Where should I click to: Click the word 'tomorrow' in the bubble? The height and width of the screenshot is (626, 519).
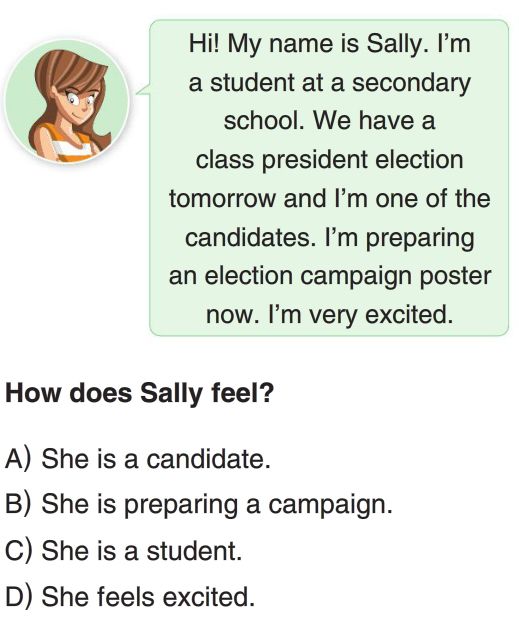(222, 198)
